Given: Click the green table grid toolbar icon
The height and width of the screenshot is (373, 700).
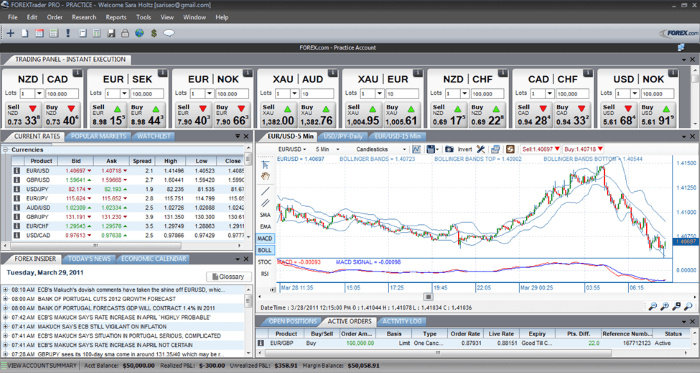Looking at the screenshot, I should point(54,33).
